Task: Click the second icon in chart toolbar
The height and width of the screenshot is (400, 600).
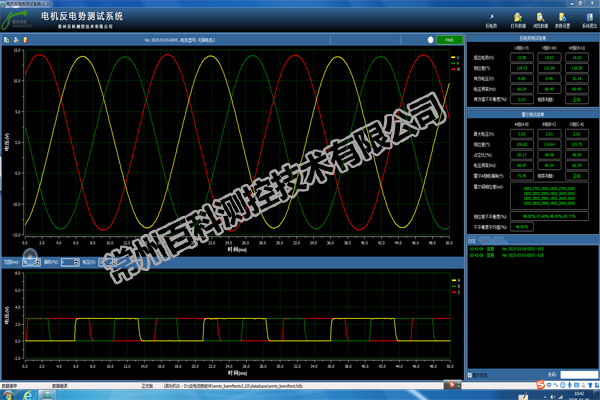Action: (x=15, y=40)
